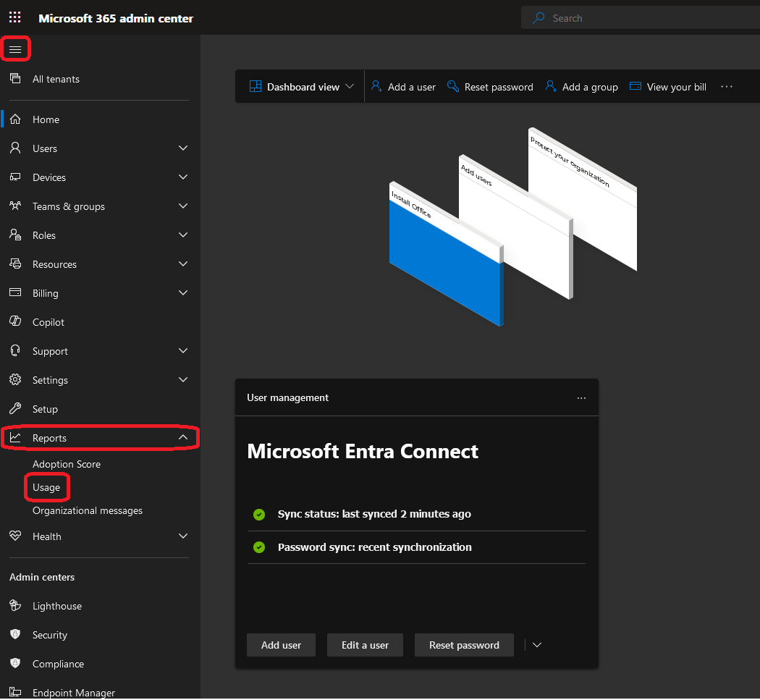Expand the Billing section chevron
The image size is (760, 700).
tap(183, 292)
